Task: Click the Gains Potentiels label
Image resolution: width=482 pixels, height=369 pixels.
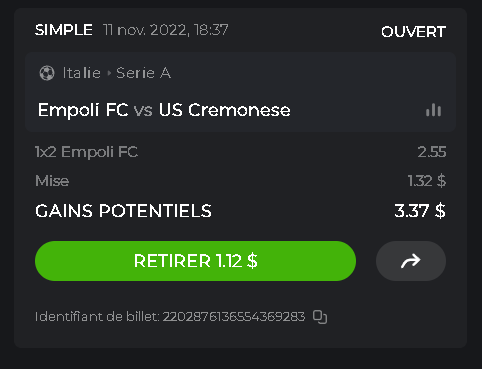Action: pos(123,211)
